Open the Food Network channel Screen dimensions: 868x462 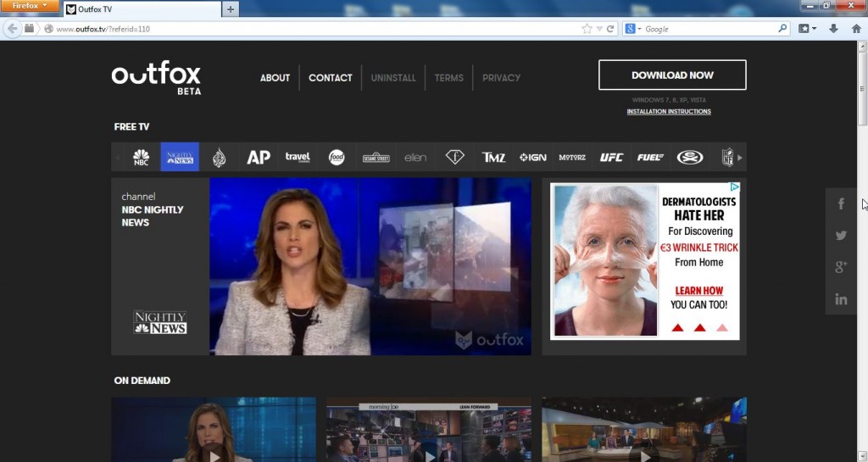point(337,157)
